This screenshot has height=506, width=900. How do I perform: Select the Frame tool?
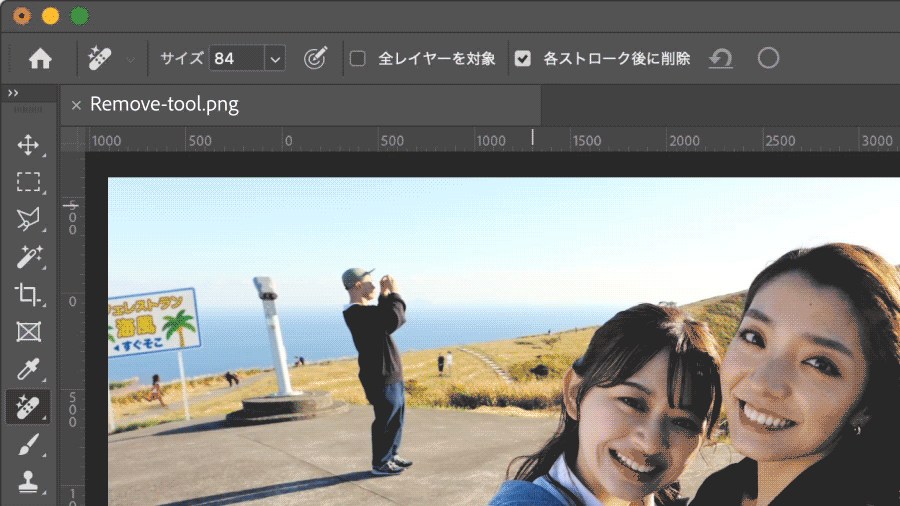(x=28, y=332)
